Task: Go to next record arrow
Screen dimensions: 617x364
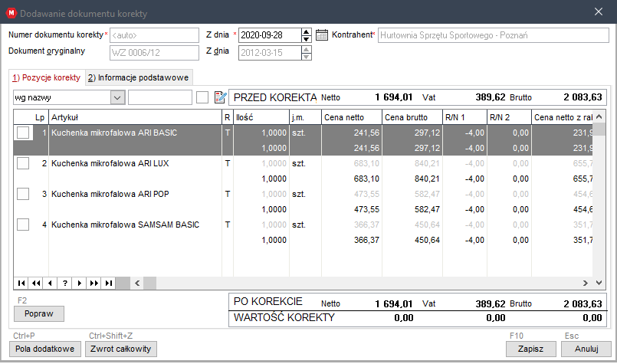Action: tap(80, 283)
